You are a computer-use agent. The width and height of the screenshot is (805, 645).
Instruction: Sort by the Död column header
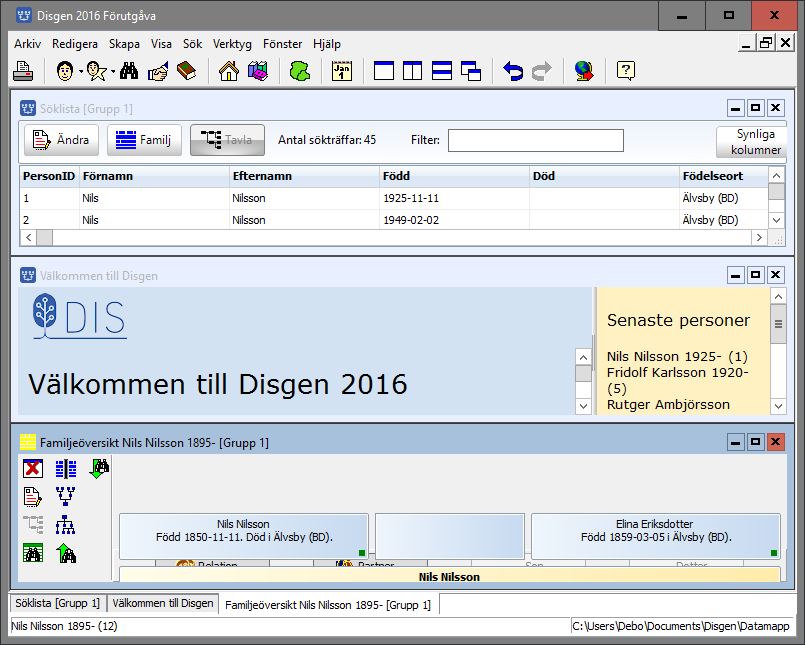[604, 176]
